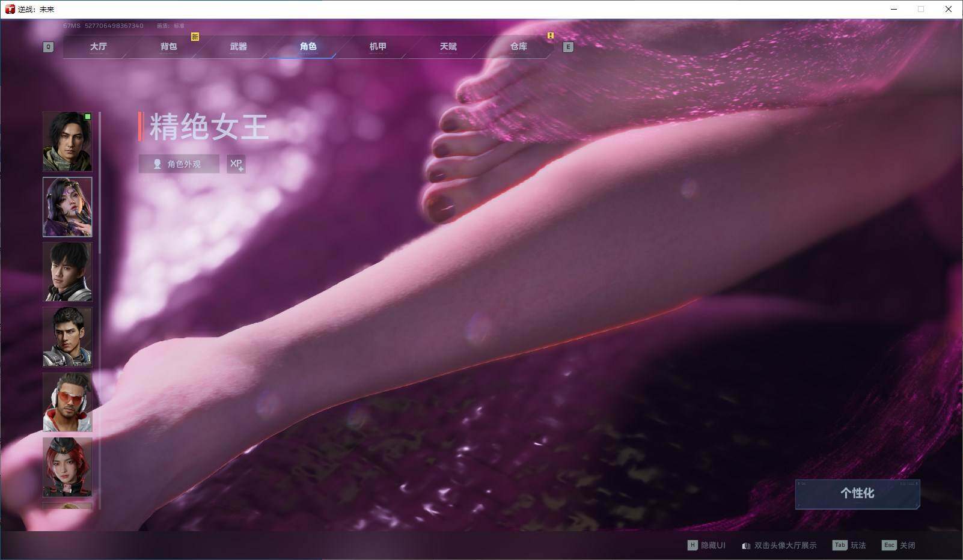Minimize the game window
Screen dimensions: 963x560
point(893,9)
